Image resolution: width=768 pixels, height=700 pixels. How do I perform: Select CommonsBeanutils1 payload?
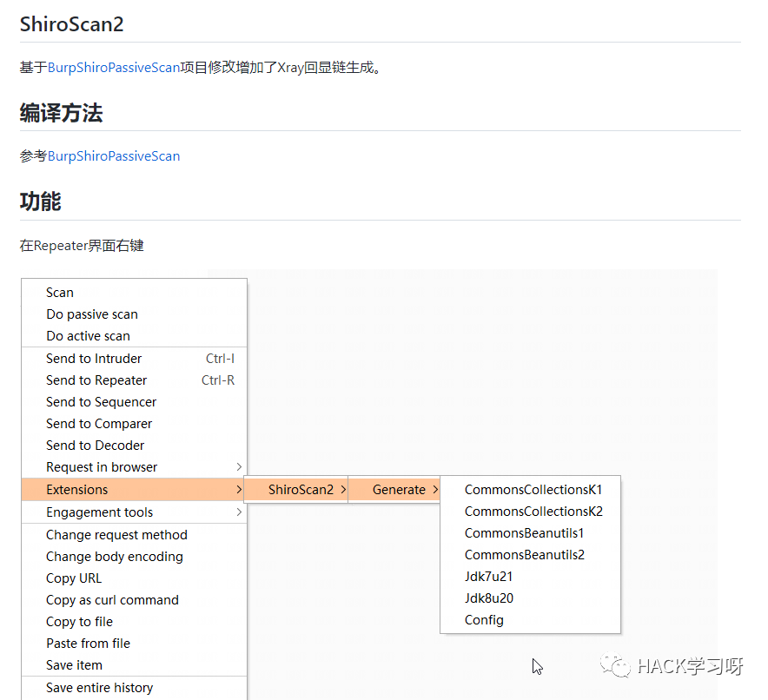click(531, 533)
